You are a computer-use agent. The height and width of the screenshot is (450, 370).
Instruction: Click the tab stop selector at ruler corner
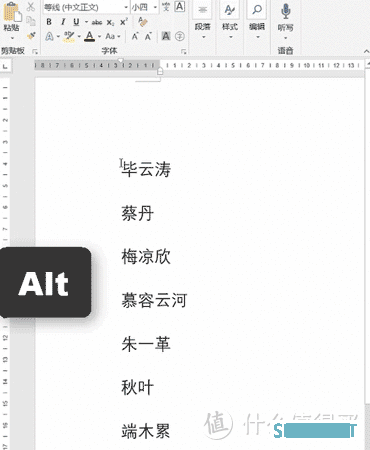[x=5, y=66]
